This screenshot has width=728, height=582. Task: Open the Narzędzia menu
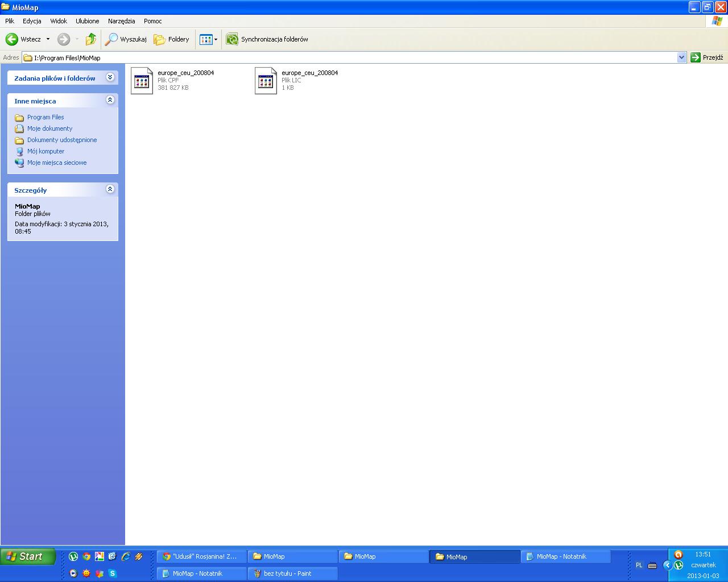click(122, 21)
